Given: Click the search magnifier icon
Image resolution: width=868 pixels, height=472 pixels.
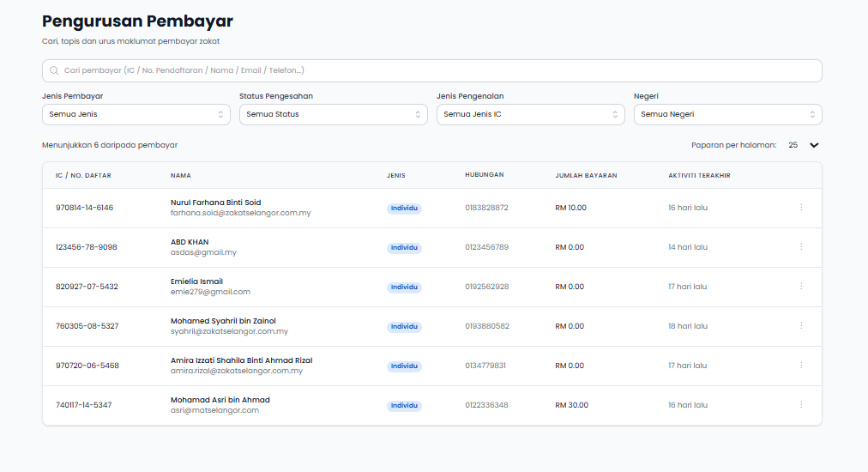Looking at the screenshot, I should click(54, 70).
